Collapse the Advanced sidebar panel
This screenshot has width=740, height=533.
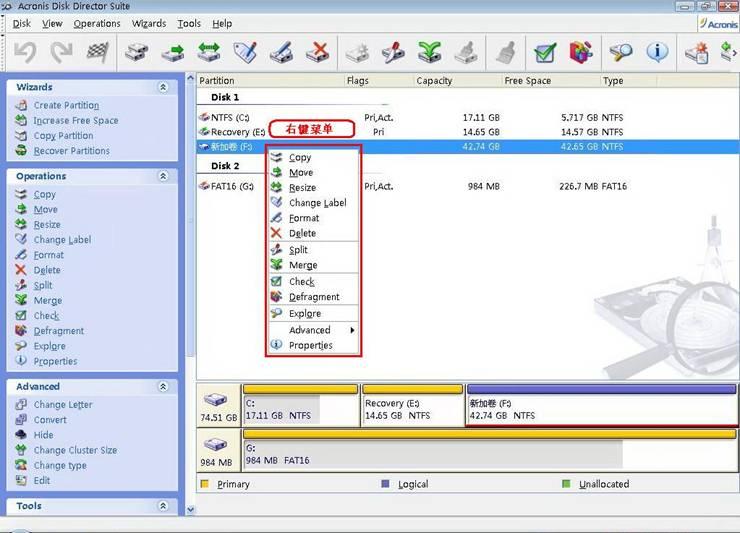(x=163, y=387)
